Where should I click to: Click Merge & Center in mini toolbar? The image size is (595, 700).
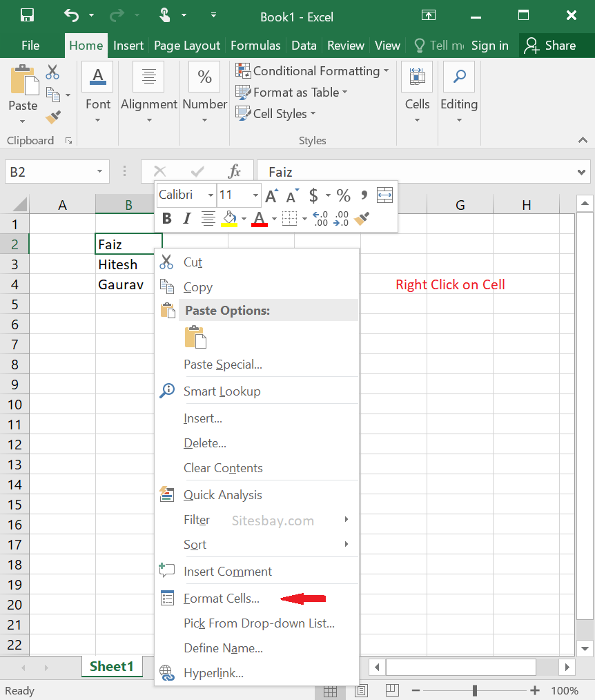click(x=384, y=195)
